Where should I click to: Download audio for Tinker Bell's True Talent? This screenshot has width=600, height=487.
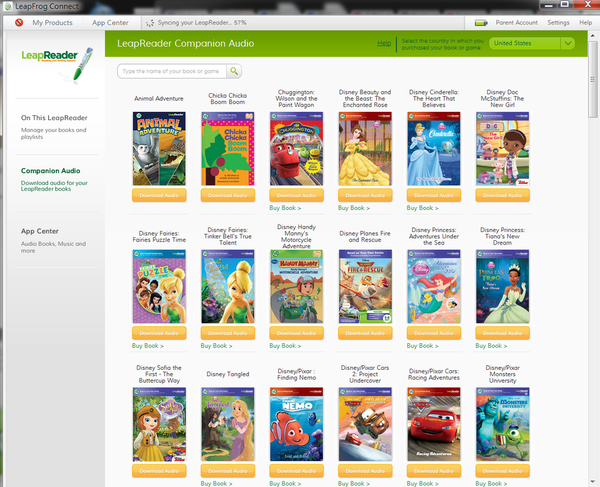tap(228, 333)
